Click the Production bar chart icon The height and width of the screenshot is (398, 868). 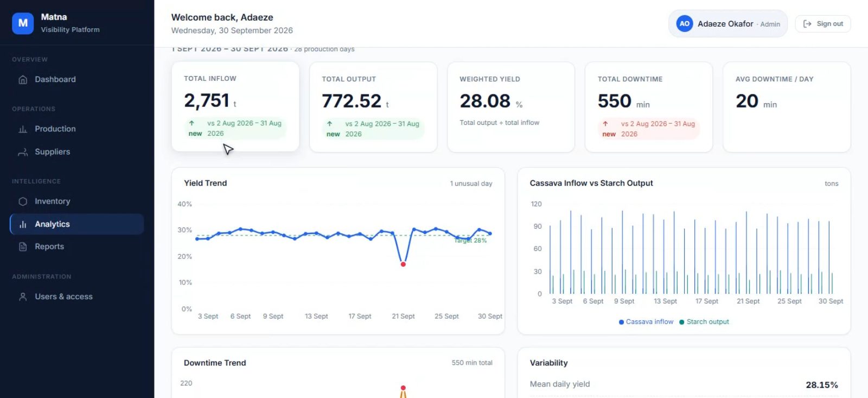[23, 129]
